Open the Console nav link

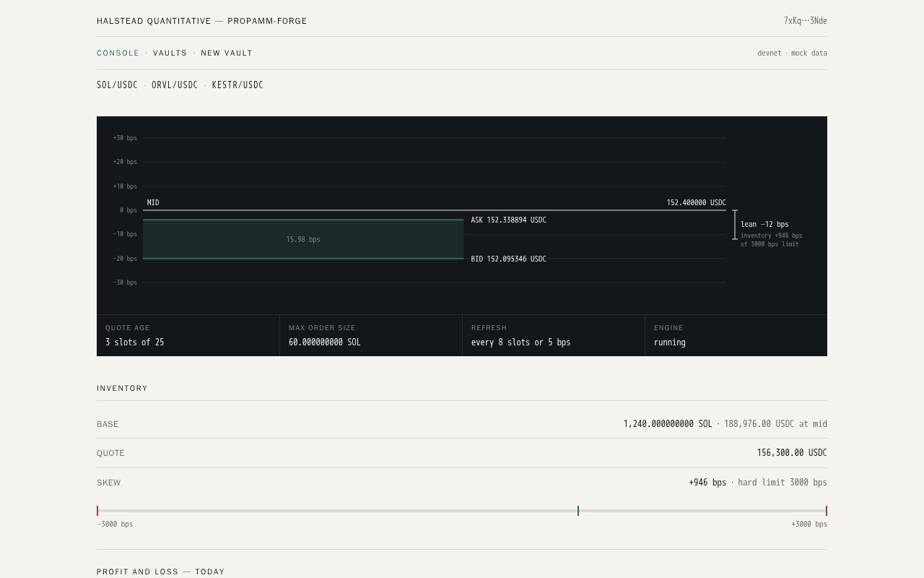pyautogui.click(x=118, y=53)
